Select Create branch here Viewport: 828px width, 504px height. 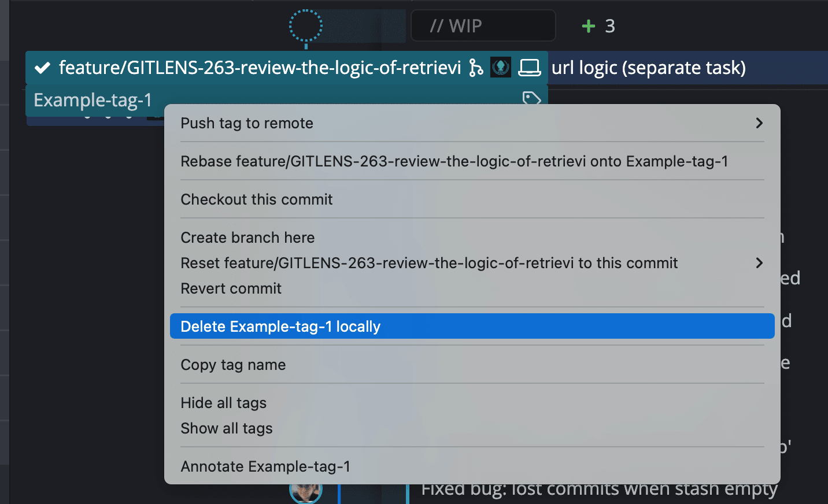click(247, 237)
